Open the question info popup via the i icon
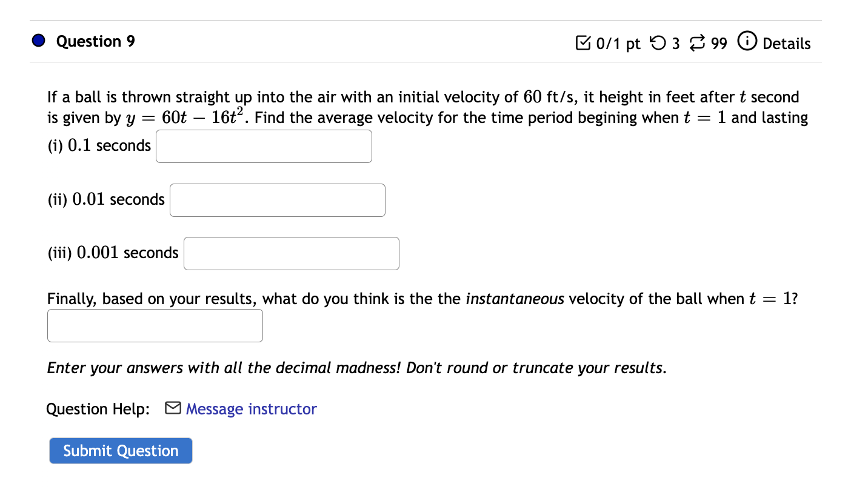Viewport: 868px width, 498px height. click(x=747, y=42)
